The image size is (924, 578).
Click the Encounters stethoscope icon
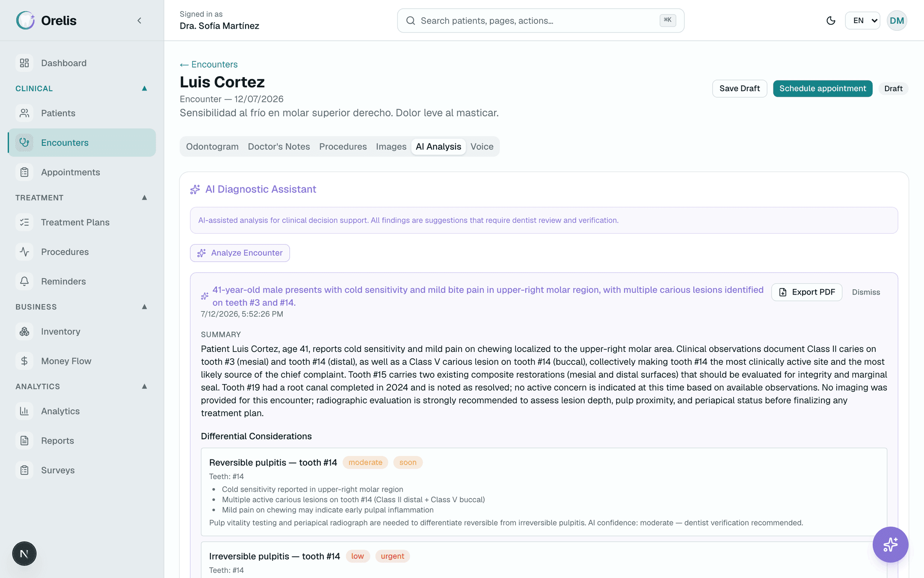click(x=24, y=143)
